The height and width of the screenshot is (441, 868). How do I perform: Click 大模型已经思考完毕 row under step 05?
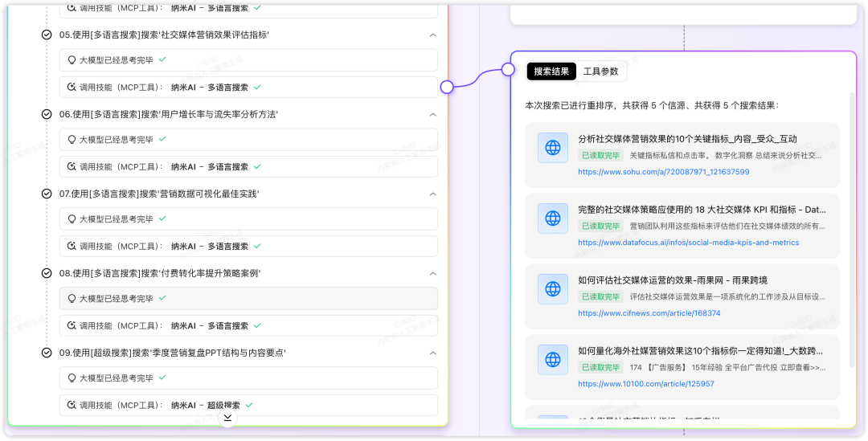[248, 59]
